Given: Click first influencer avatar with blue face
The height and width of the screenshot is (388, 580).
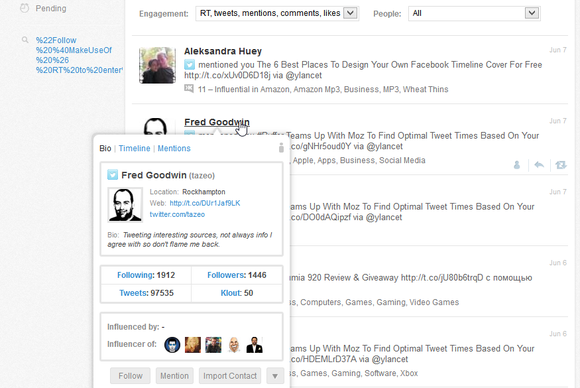Looking at the screenshot, I should point(172,345).
